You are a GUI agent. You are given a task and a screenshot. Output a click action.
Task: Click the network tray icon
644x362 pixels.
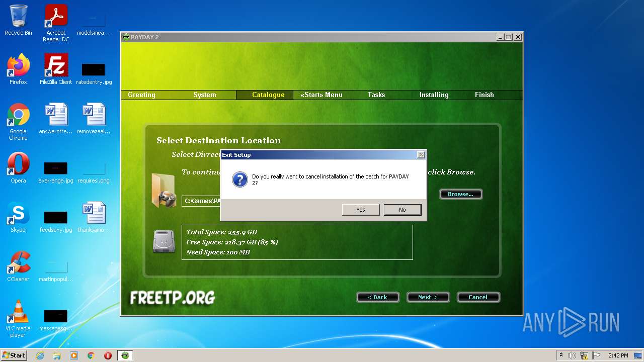[x=584, y=355]
